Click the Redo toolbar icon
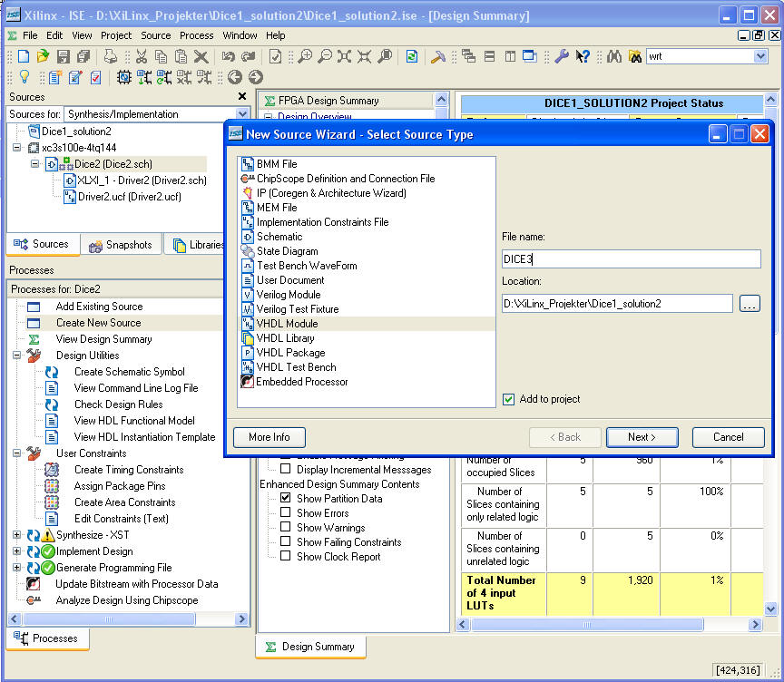The width and height of the screenshot is (784, 682). (248, 56)
